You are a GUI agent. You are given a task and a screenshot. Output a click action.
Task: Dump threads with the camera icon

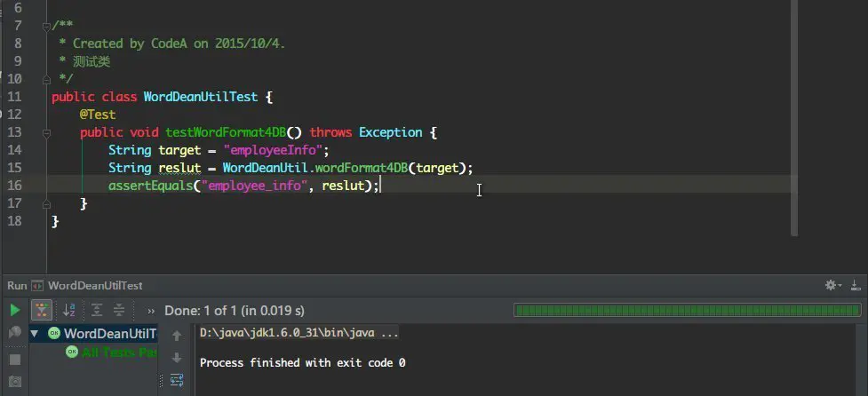click(15, 382)
